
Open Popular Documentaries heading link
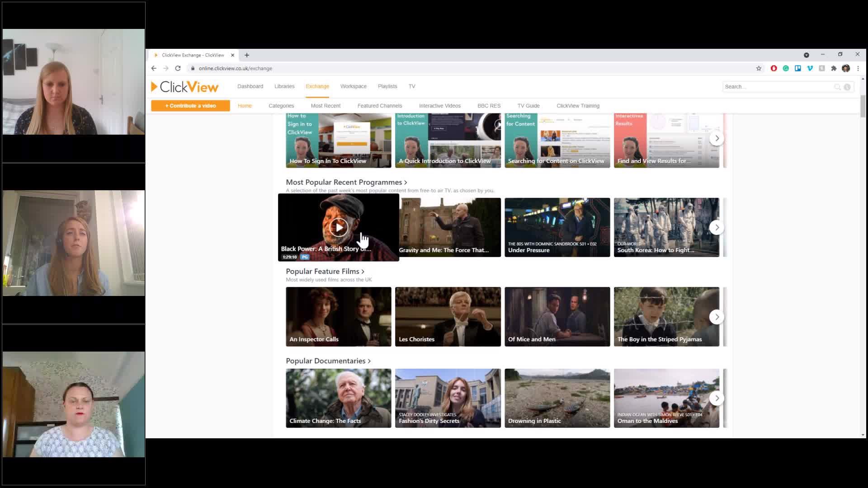[328, 361]
